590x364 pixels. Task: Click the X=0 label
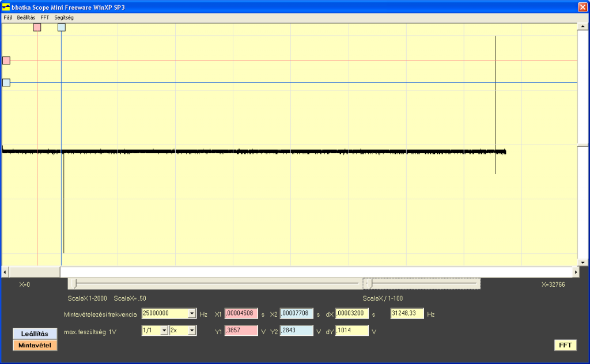[x=24, y=285]
